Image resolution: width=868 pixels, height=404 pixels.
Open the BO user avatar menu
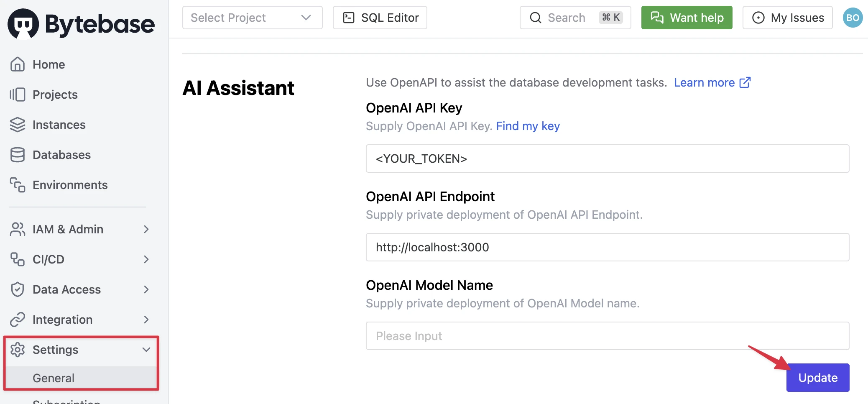coord(853,18)
